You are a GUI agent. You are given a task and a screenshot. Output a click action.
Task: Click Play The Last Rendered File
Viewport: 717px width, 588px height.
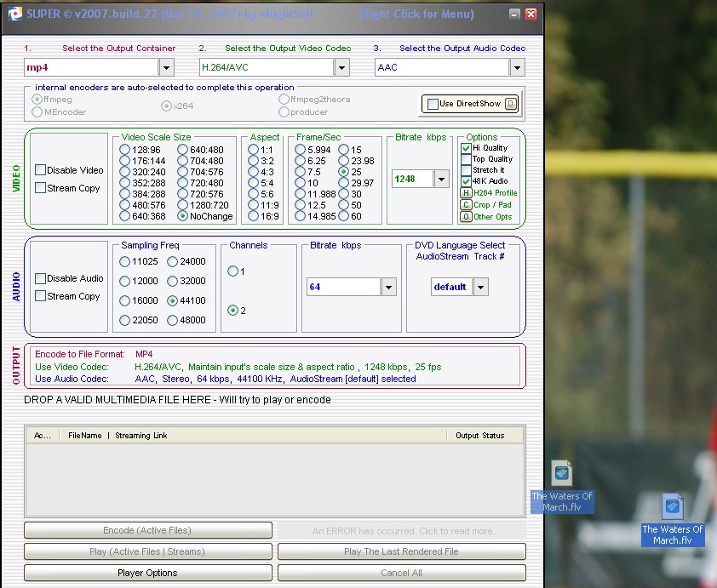point(401,551)
